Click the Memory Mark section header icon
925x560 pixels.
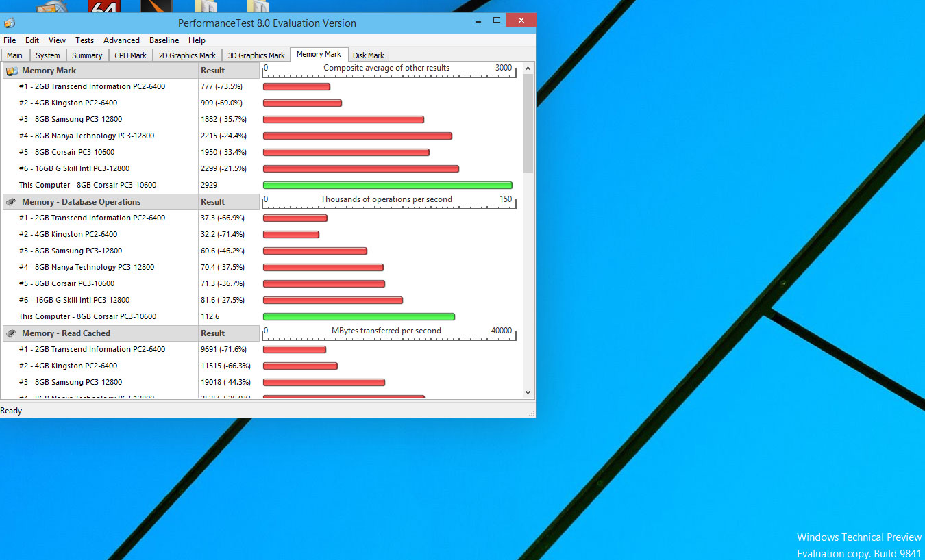pyautogui.click(x=12, y=71)
